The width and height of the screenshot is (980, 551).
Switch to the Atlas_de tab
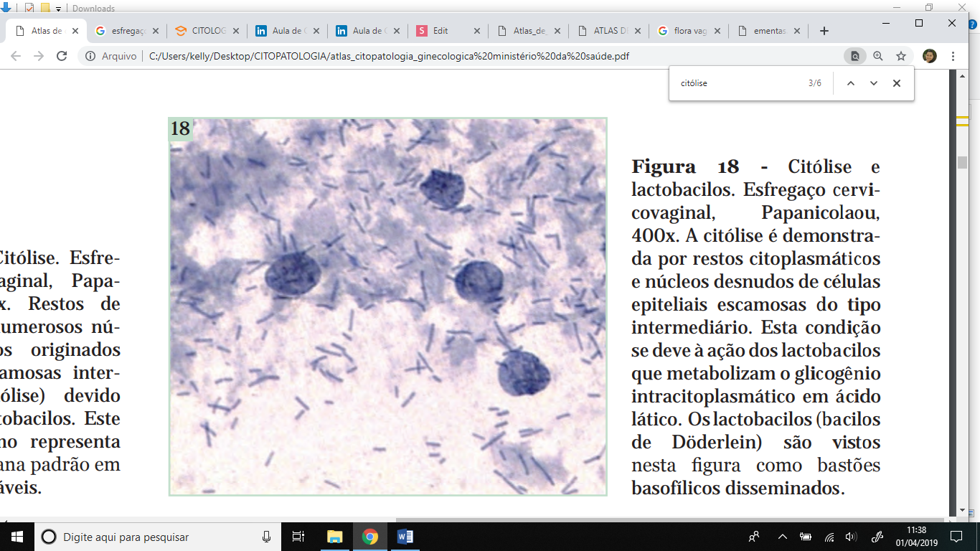(529, 31)
